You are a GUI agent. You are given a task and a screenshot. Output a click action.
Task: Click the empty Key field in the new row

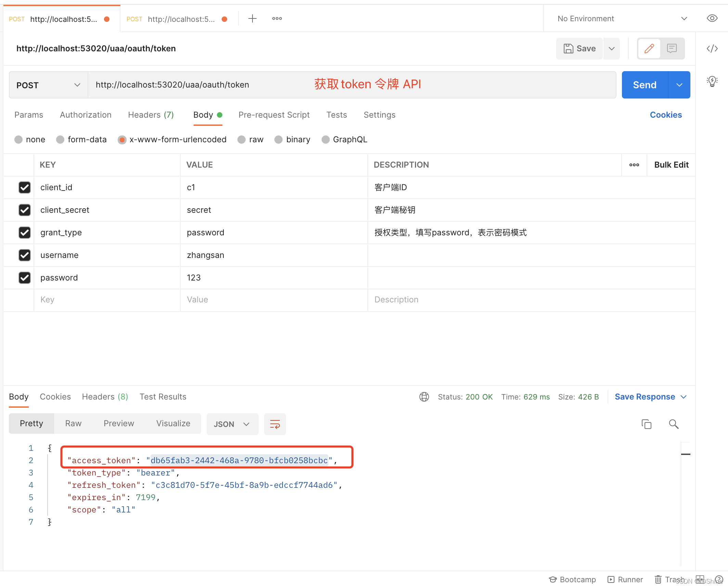[x=107, y=300]
